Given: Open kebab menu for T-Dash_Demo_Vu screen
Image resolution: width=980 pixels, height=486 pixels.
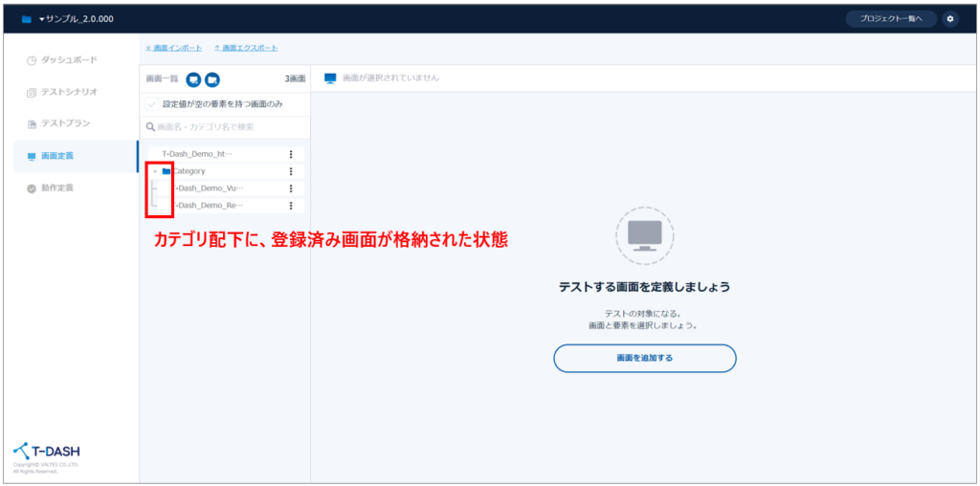Looking at the screenshot, I should point(291,188).
